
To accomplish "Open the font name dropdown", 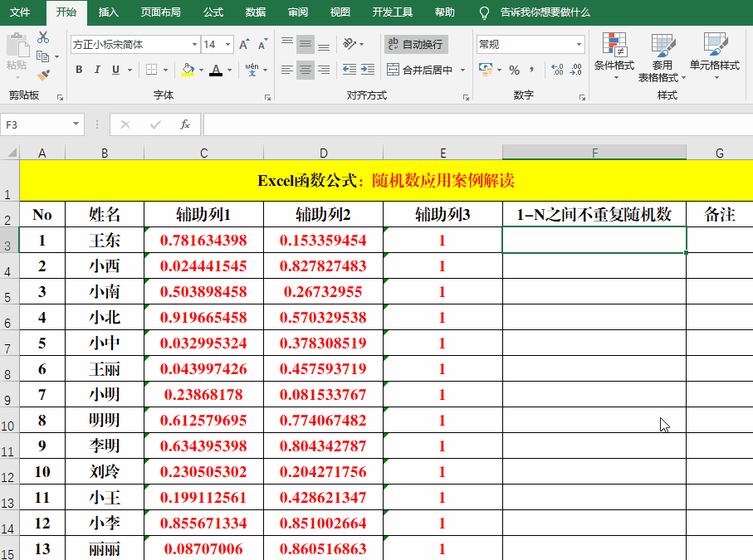I will (x=194, y=44).
